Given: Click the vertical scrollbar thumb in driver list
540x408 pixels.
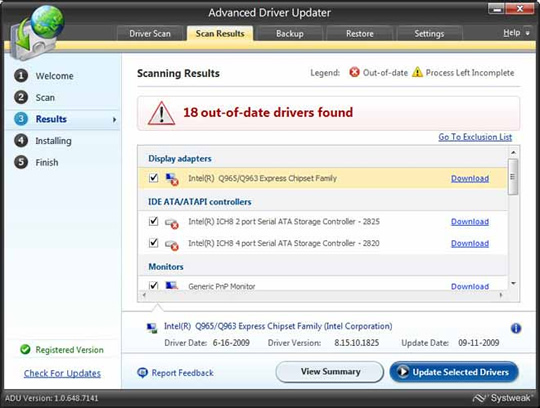Looking at the screenshot, I should [x=513, y=177].
